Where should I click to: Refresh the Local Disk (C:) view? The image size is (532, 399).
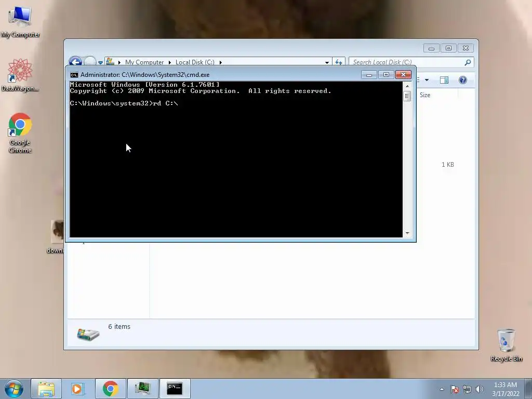point(339,62)
